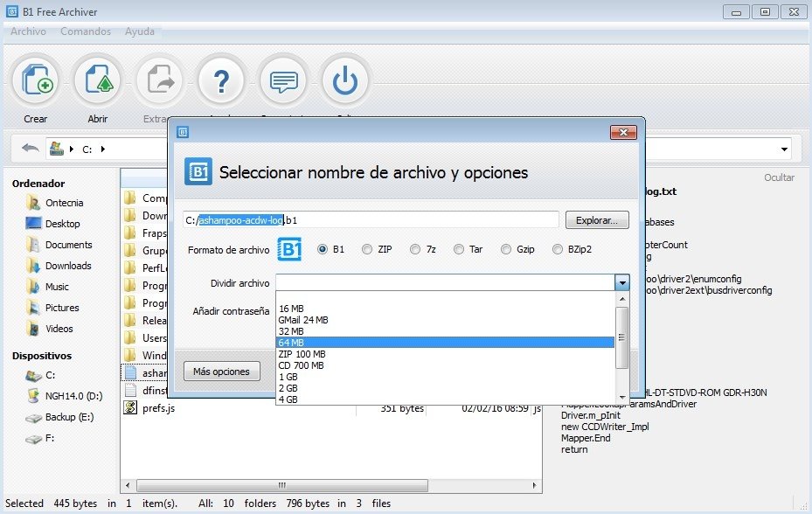
Task: Choose CD 700 MB split size
Action: [x=446, y=365]
